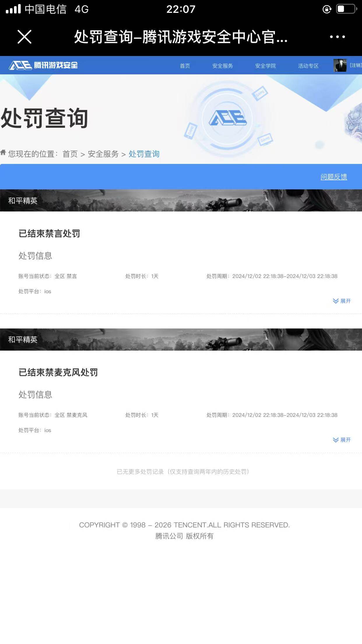This screenshot has width=362, height=644.
Task: Close the web page with X icon
Action: (24, 37)
